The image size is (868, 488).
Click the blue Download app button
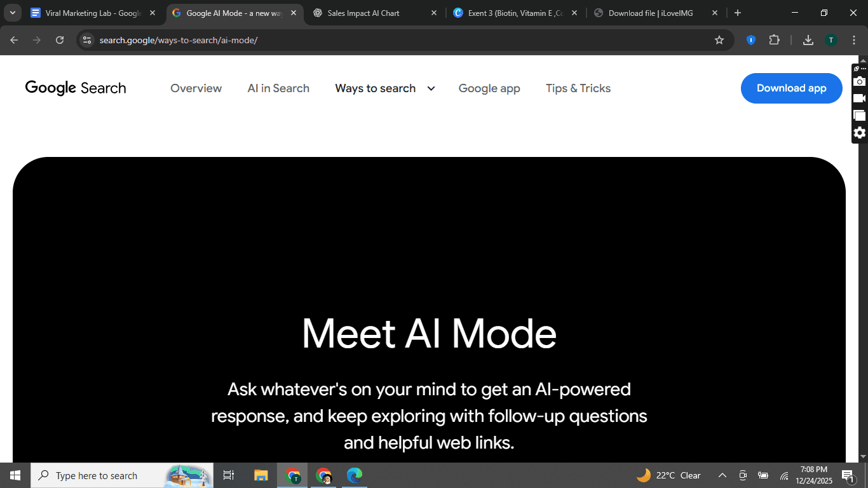tap(791, 88)
